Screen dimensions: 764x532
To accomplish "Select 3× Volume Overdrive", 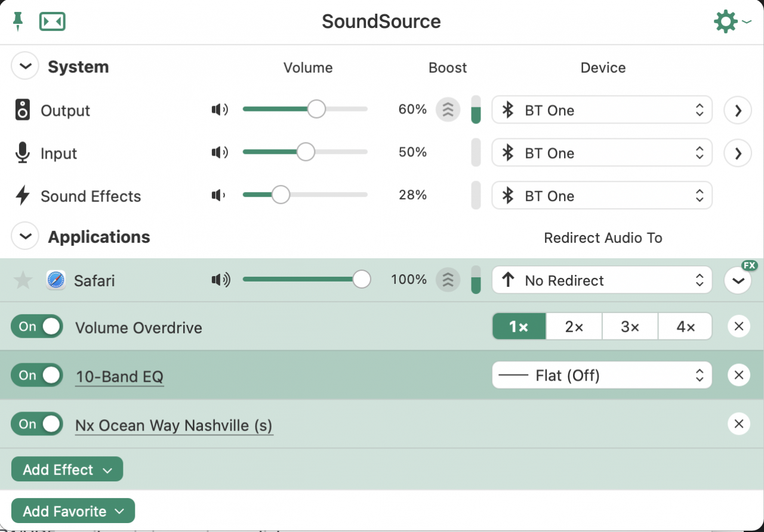I will click(630, 327).
